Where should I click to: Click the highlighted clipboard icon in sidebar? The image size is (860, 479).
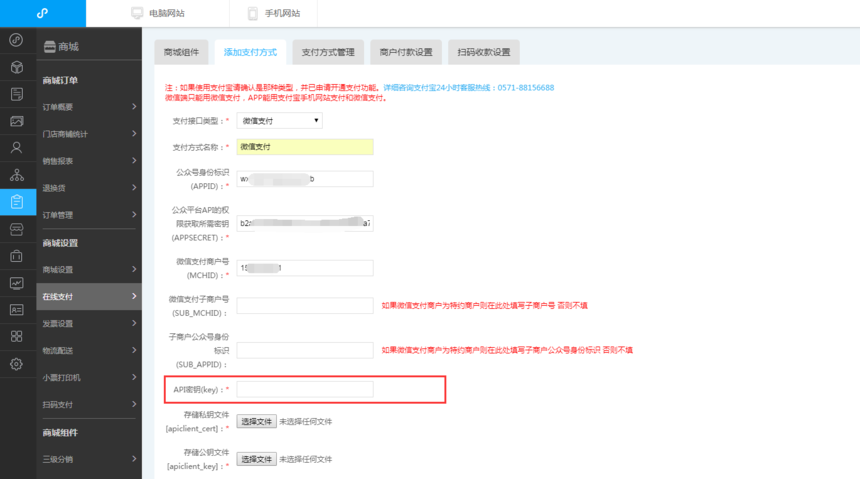tap(16, 202)
